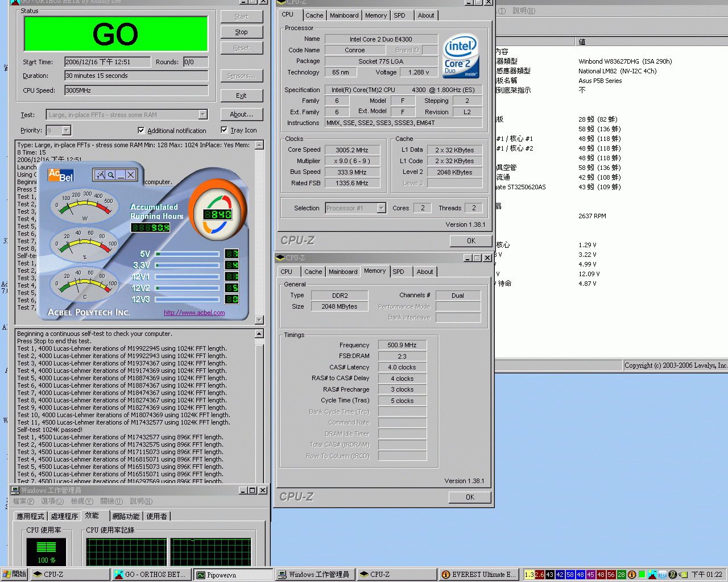Screen dimensions: 728x582
Task: Switch to 處理程序 tab in Task Manager
Action: (64, 516)
